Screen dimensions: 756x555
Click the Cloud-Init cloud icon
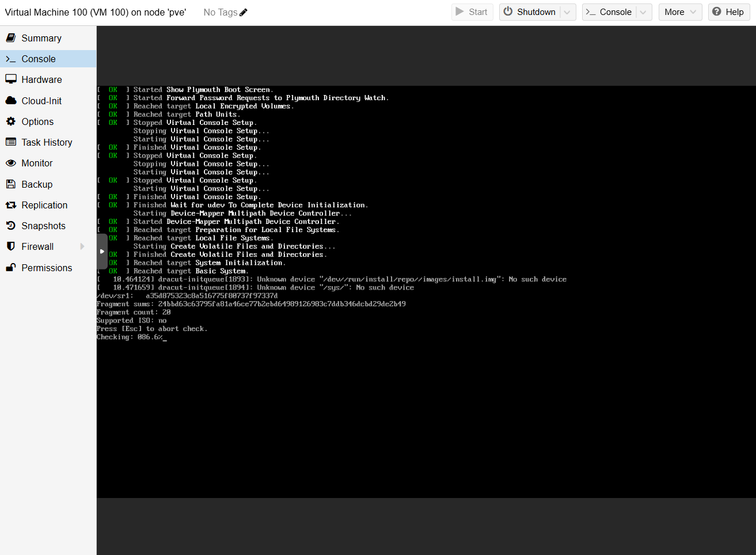coord(11,101)
